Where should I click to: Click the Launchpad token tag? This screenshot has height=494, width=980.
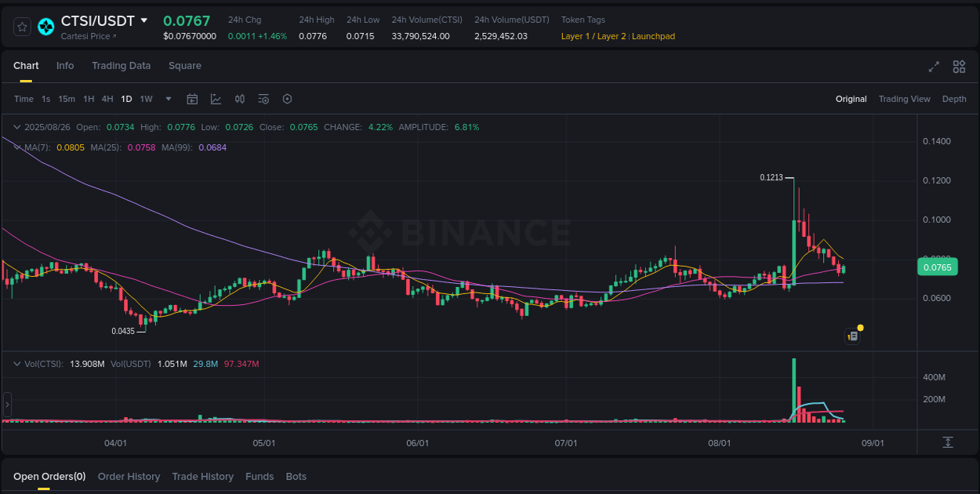(x=653, y=36)
